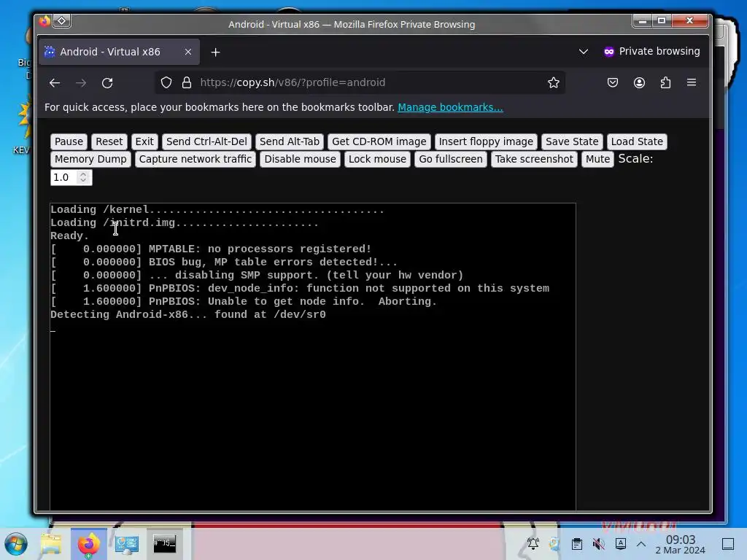
Task: Open the keyboard layout tray icon
Action: tap(620, 543)
